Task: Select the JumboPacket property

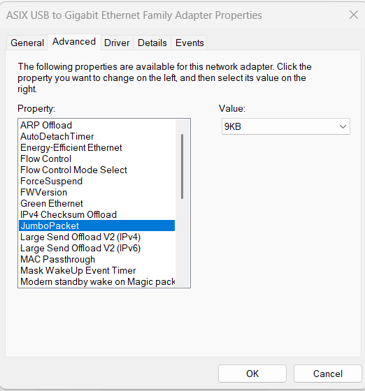Action: pos(97,226)
